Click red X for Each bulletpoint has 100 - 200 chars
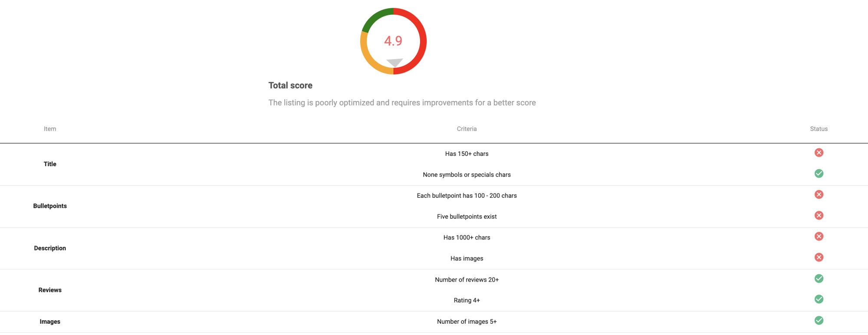 click(819, 194)
